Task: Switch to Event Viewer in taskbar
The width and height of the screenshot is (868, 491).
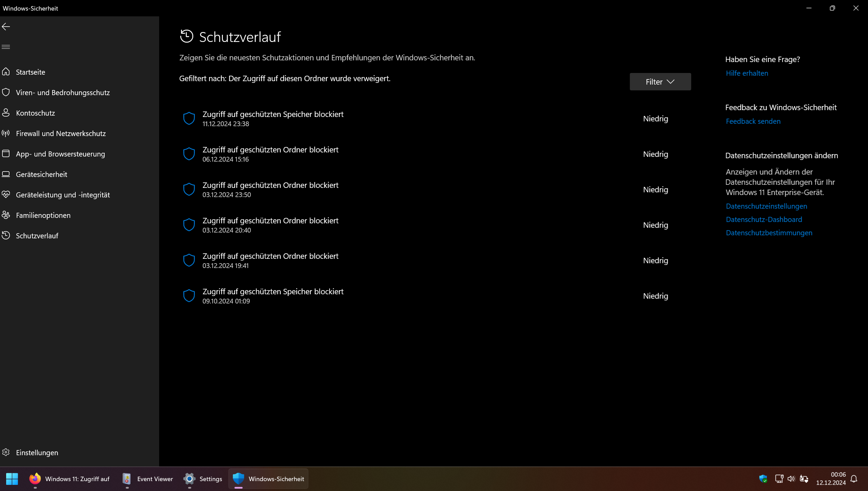Action: [148, 479]
